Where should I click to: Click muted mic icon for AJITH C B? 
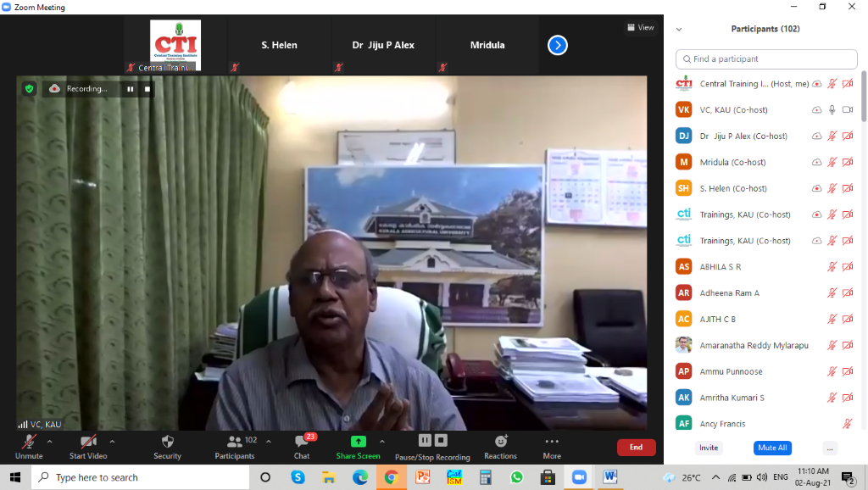(x=832, y=319)
